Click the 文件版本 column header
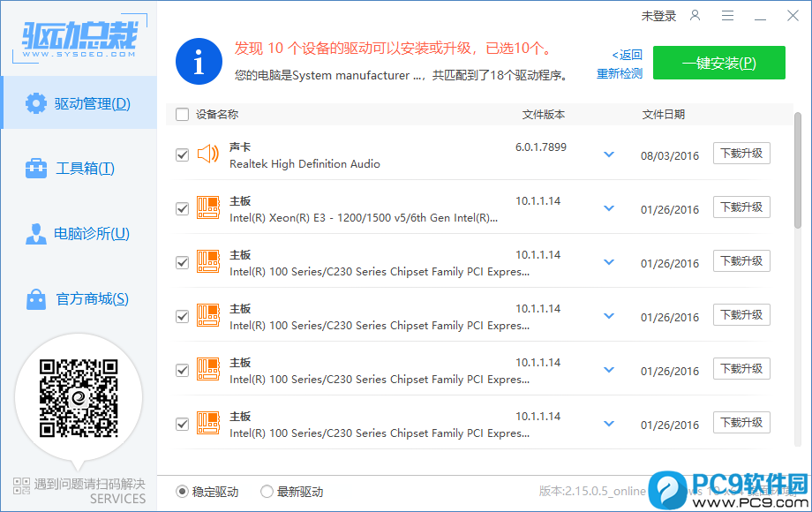 click(543, 115)
